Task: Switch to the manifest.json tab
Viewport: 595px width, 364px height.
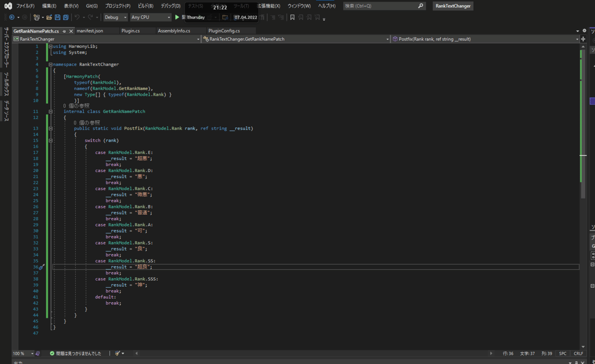Action: point(90,31)
